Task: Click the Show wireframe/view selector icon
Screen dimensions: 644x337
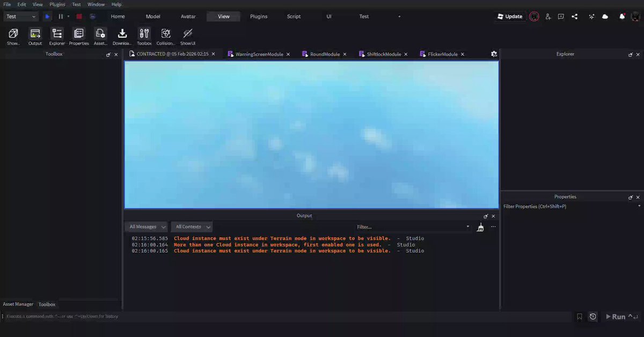Action: click(x=13, y=36)
